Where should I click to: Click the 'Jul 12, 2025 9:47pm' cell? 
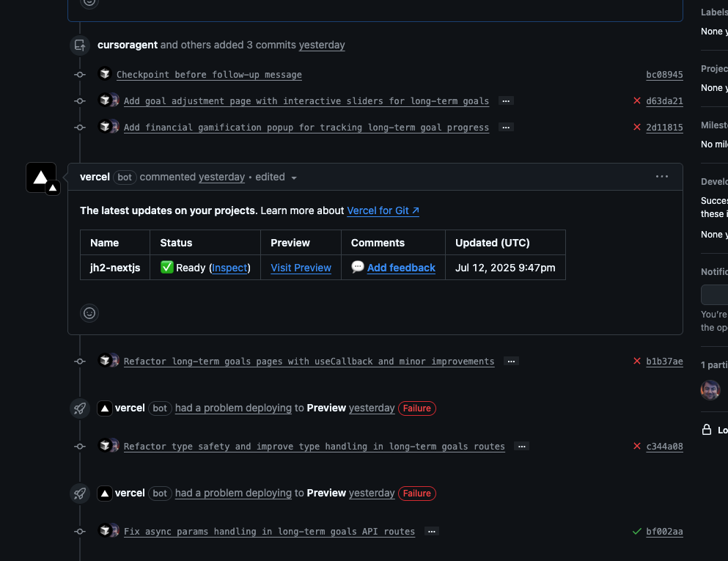pos(505,268)
